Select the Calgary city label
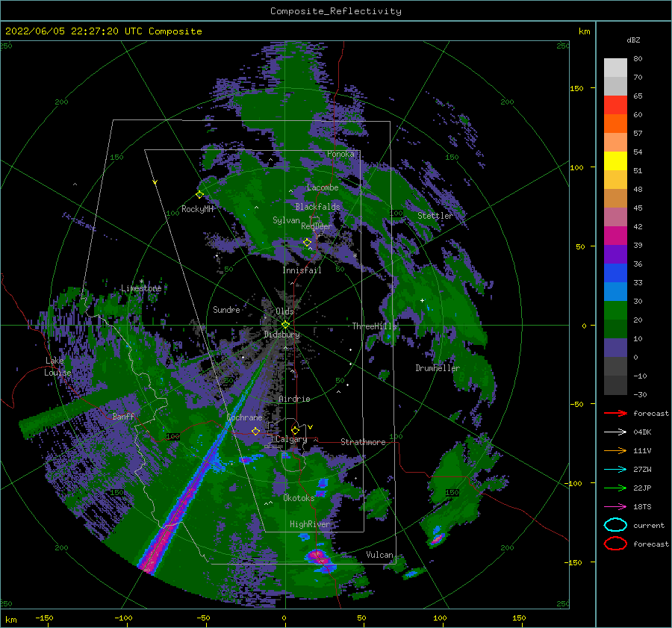Screen dimensions: 672x628 pyautogui.click(x=291, y=439)
